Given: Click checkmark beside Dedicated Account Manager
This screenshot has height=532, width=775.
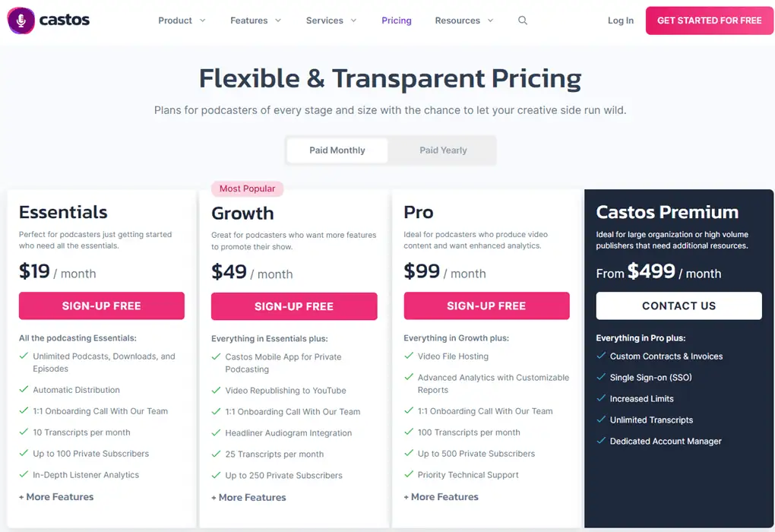Looking at the screenshot, I should (601, 441).
